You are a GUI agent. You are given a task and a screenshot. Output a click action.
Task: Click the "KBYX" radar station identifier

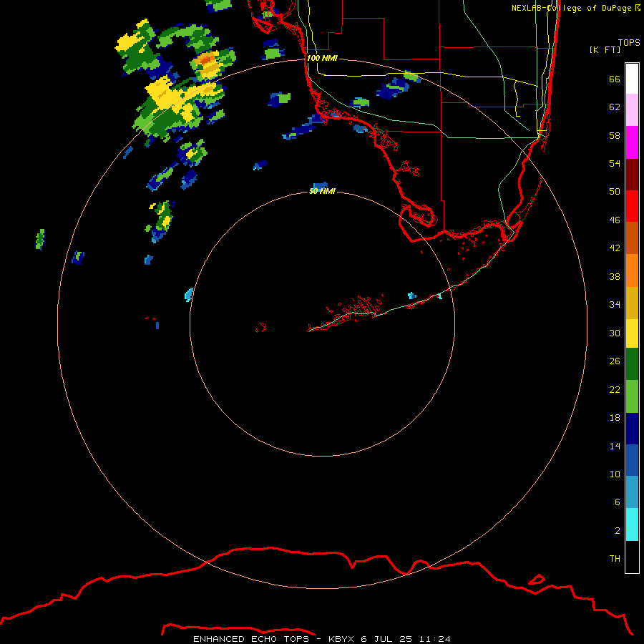tap(341, 639)
